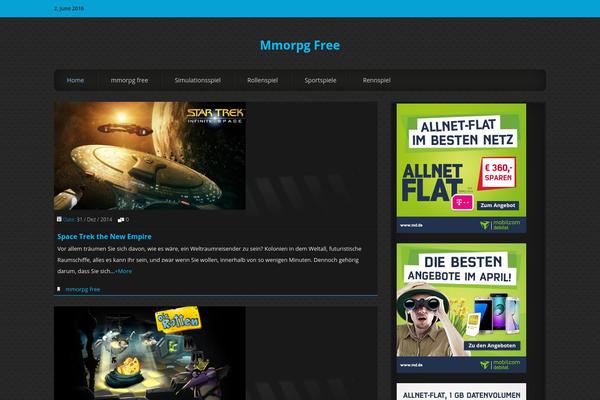
Task: Open the Allnet-Flat im besten Netz banner
Action: tap(461, 168)
